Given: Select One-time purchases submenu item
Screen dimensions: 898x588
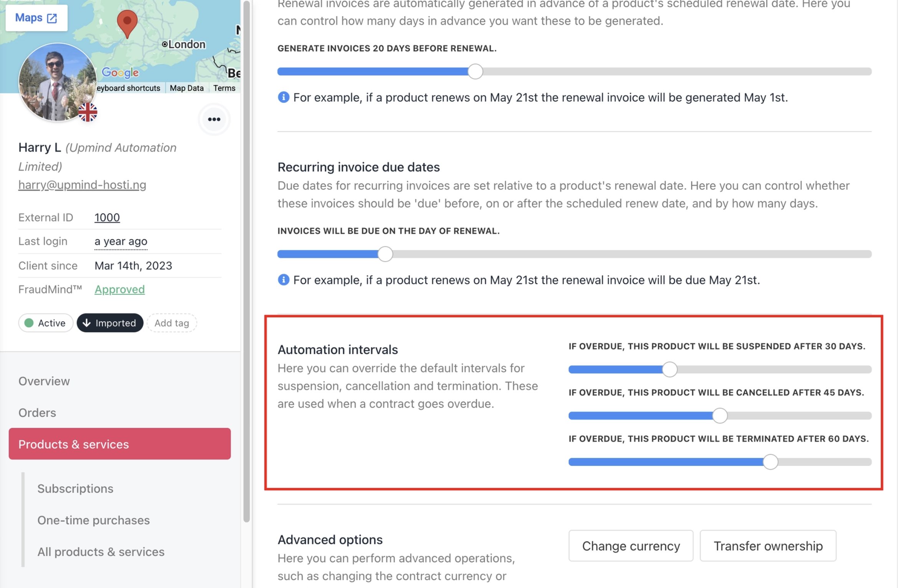Looking at the screenshot, I should (94, 520).
